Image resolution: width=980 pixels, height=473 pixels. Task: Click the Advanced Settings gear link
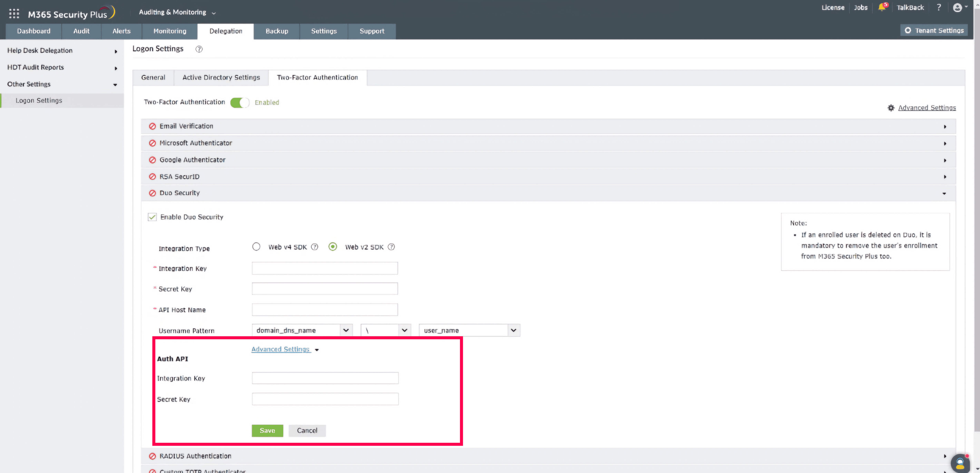point(926,108)
